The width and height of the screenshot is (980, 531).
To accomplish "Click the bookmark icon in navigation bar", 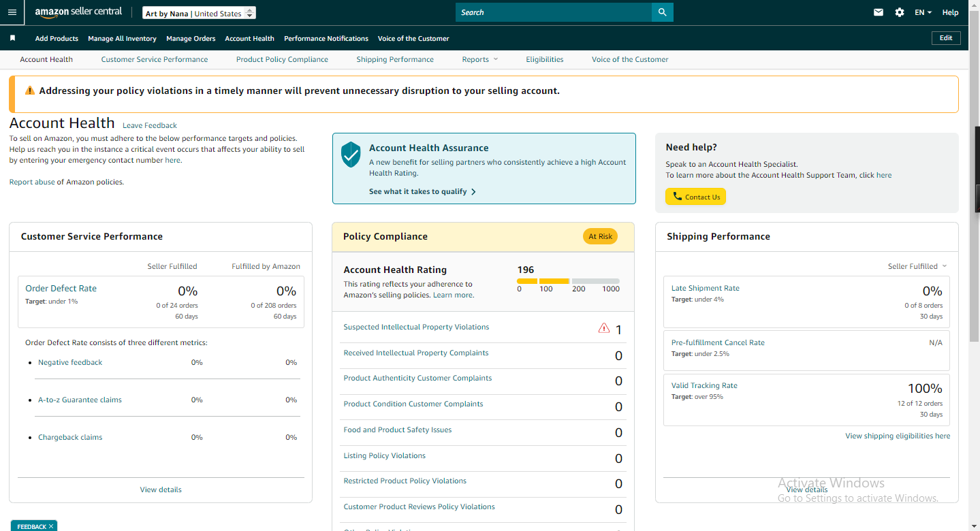I will 12,38.
